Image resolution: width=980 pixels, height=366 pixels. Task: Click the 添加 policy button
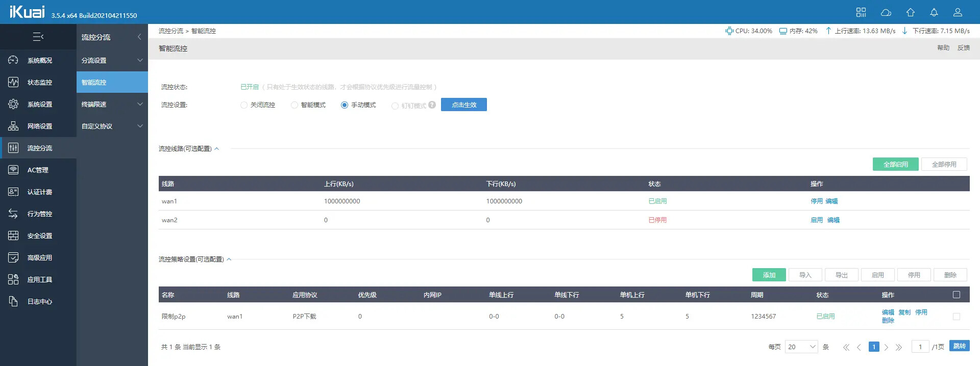[x=769, y=275]
